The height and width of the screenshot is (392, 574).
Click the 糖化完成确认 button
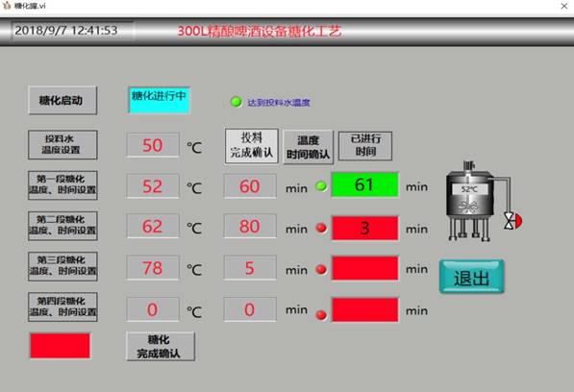(161, 346)
